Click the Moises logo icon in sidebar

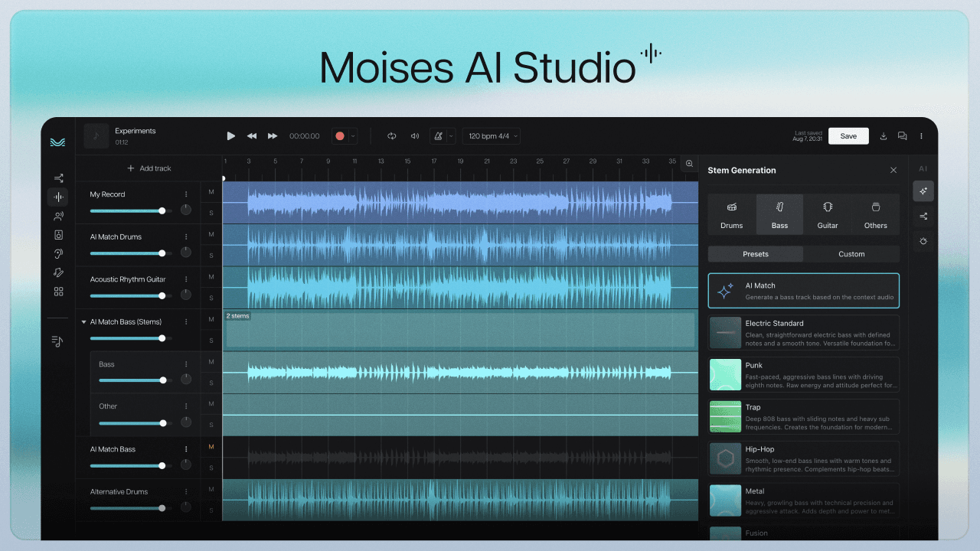(57, 142)
